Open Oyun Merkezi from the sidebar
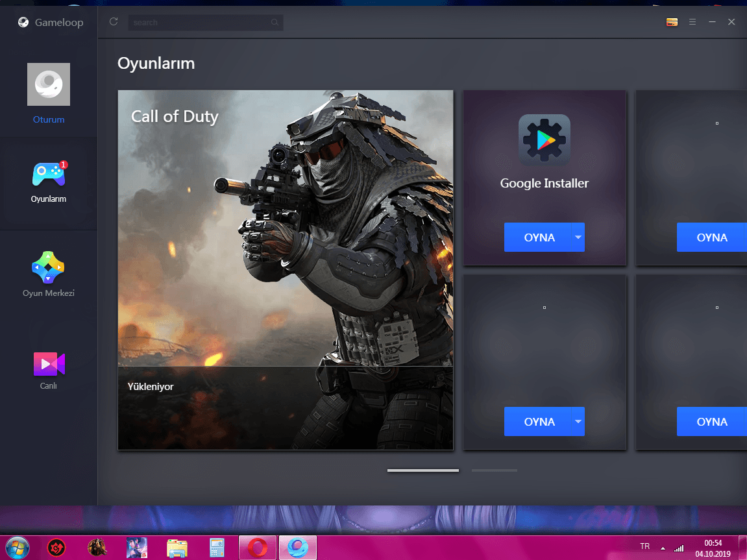The image size is (747, 560). pyautogui.click(x=49, y=274)
